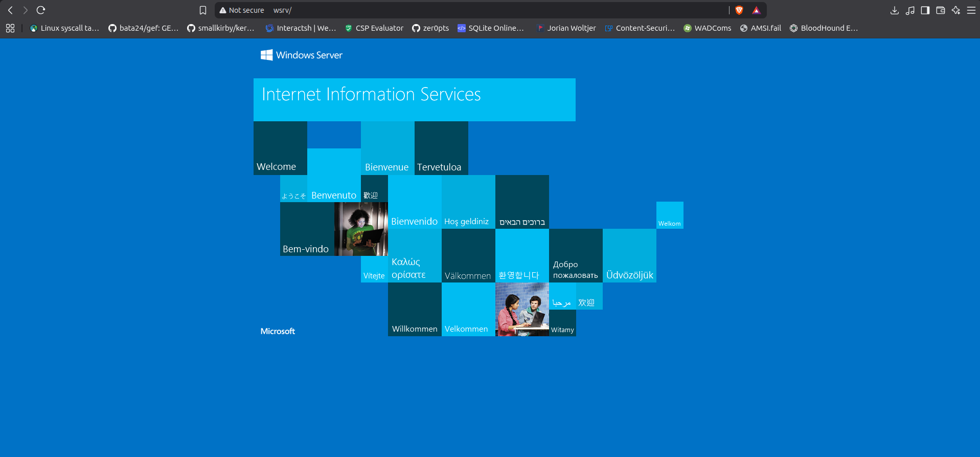Open the Linux syscall table bookmark
Screen dimensions: 980x457
pyautogui.click(x=64, y=28)
